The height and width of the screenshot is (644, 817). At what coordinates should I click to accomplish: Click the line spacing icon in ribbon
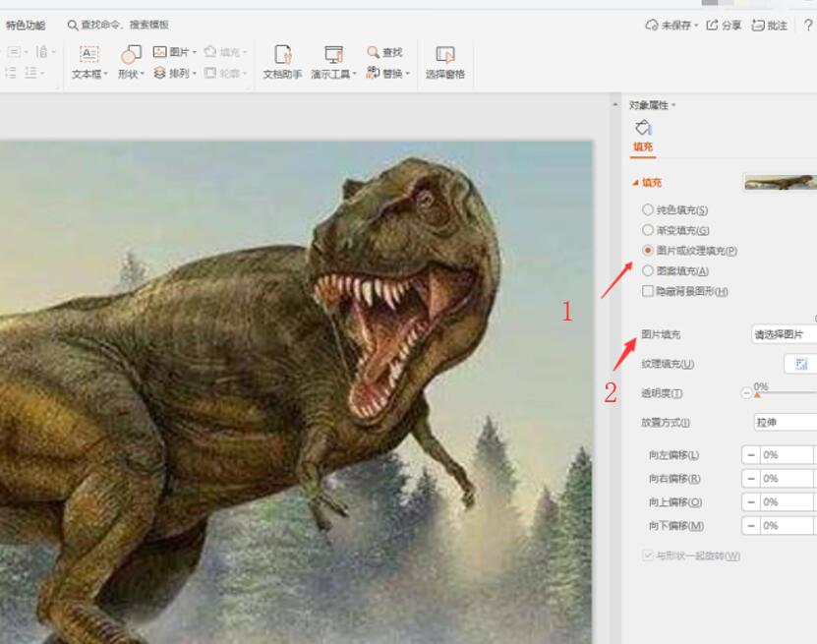click(31, 73)
